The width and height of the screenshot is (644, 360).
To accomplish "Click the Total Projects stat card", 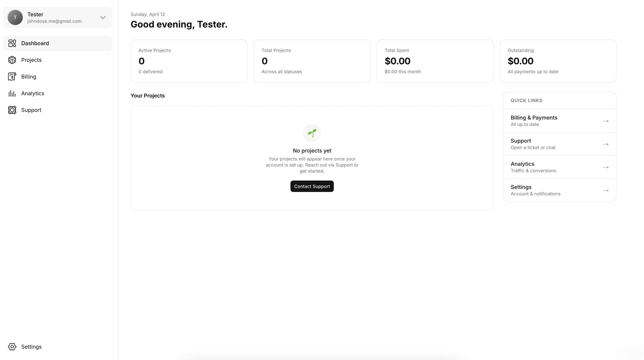I will point(312,61).
